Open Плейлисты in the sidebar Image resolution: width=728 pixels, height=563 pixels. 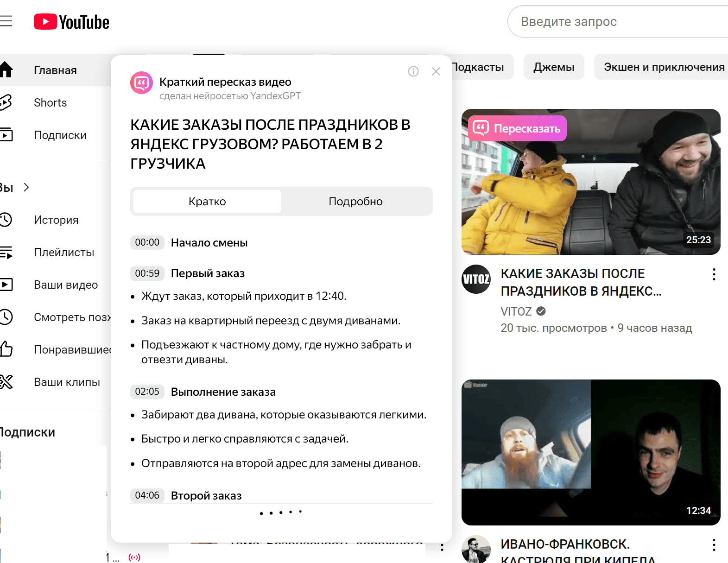pos(64,253)
